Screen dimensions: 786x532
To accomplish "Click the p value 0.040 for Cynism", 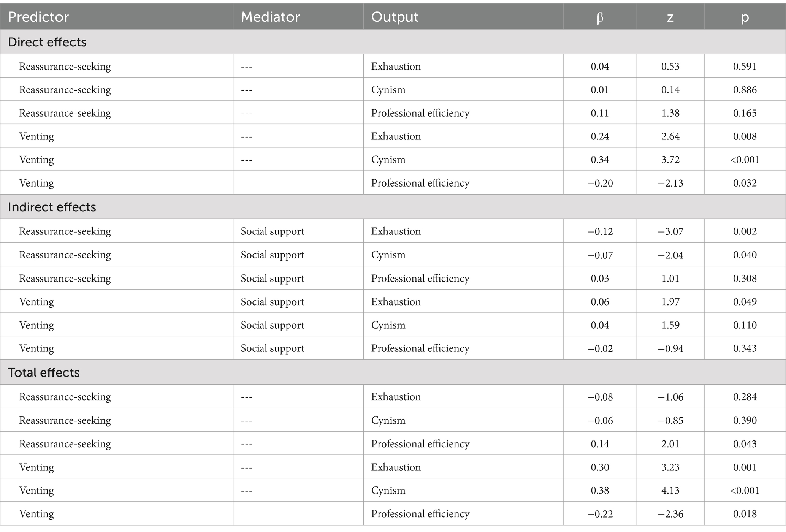I will (x=745, y=255).
